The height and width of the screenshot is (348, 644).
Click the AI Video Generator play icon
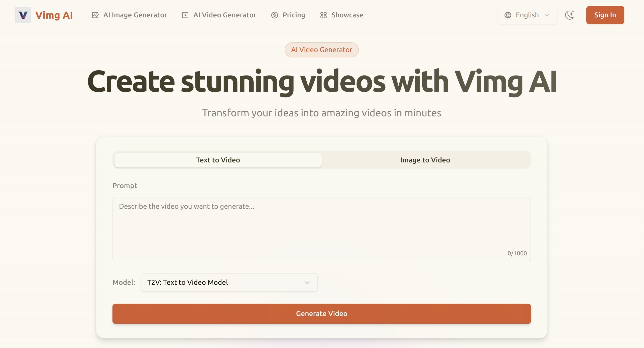coord(185,15)
